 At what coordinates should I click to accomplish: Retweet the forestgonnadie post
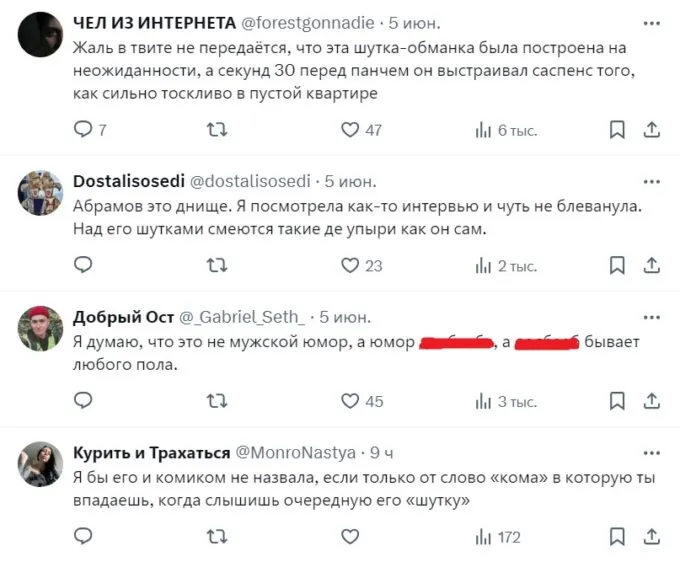click(216, 129)
